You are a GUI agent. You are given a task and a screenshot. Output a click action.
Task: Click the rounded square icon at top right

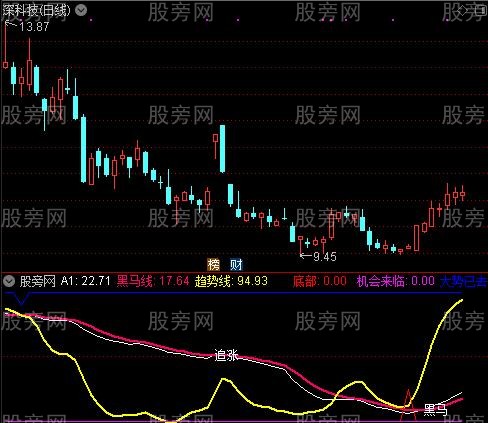[480, 10]
